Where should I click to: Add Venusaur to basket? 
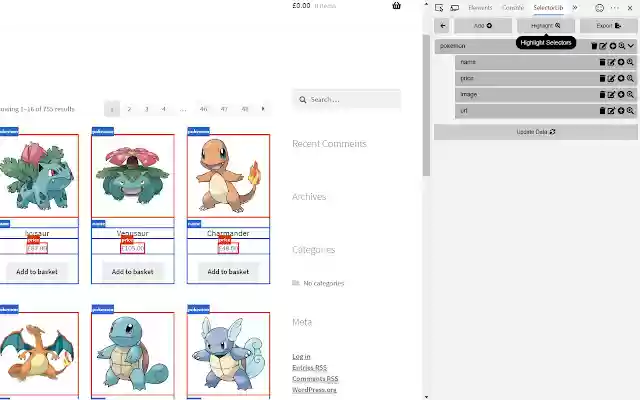coord(133,271)
